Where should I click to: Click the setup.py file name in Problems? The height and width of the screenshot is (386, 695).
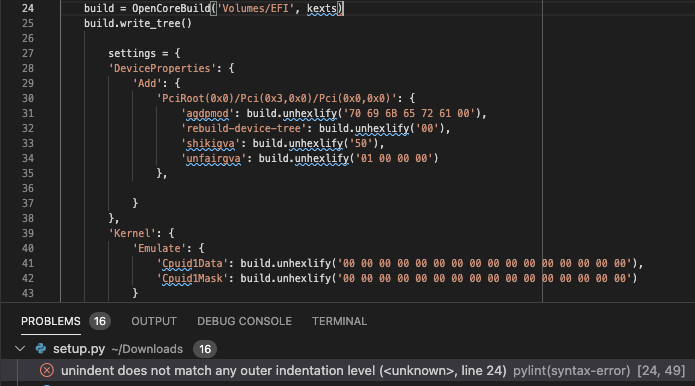[x=79, y=349]
